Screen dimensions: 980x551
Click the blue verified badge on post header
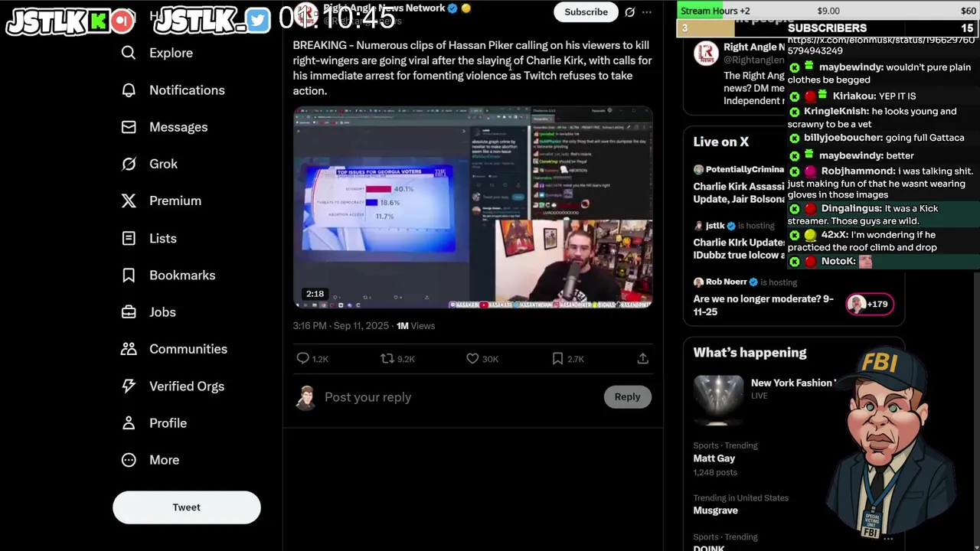click(452, 8)
